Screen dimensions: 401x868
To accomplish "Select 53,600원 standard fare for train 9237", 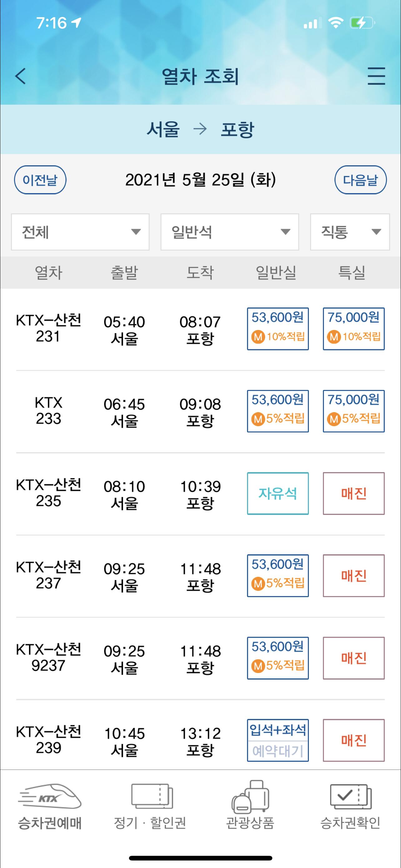I will point(278,658).
